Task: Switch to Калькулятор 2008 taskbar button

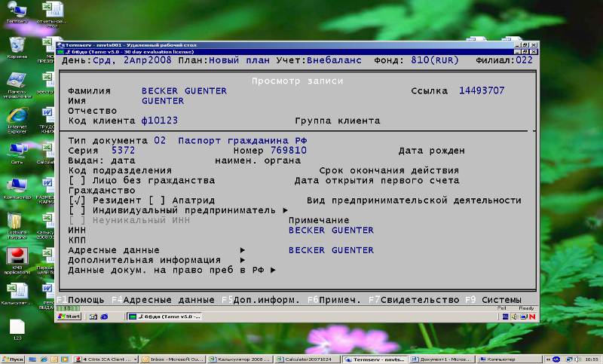Action: [240, 359]
